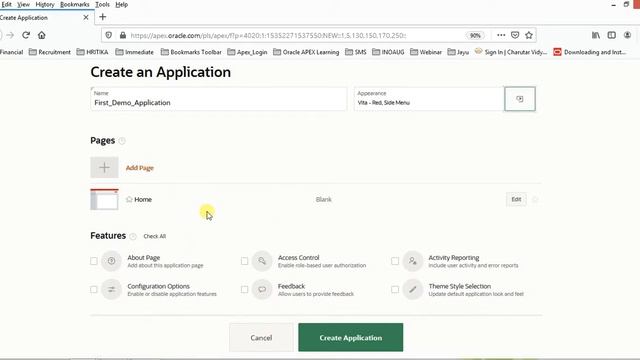640x360 pixels.
Task: Open the Bookmarks menu
Action: click(x=75, y=4)
